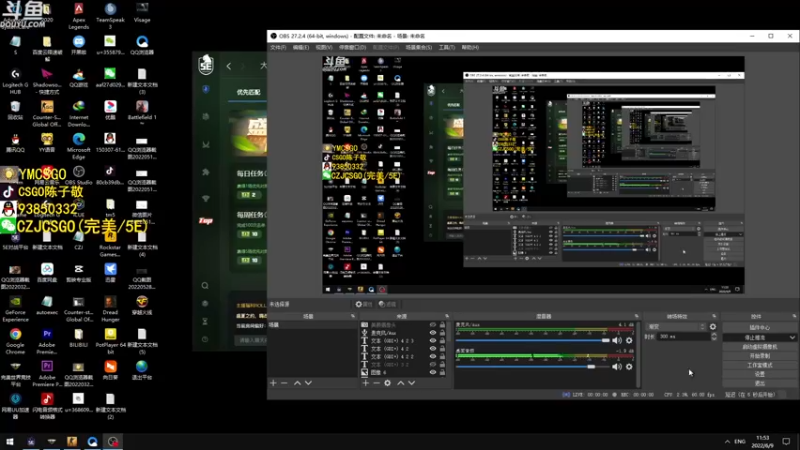Open the 视图(V) menu in OBS
800x450 pixels.
coord(323,47)
